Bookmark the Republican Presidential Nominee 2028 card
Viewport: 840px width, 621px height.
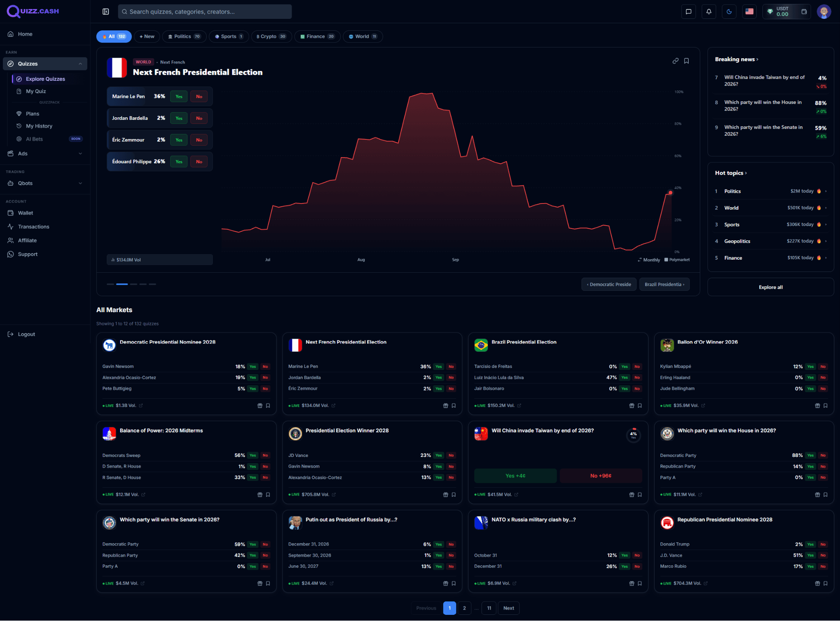(826, 583)
